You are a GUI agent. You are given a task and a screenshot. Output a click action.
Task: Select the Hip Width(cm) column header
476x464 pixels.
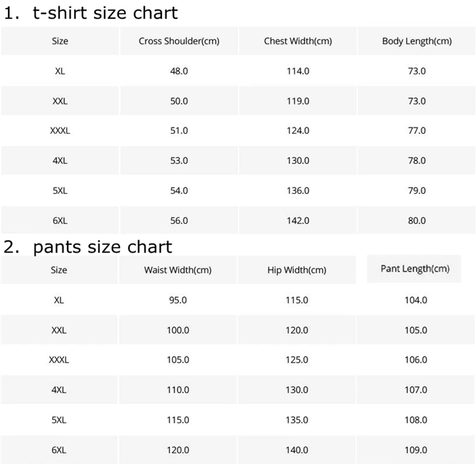[296, 270]
